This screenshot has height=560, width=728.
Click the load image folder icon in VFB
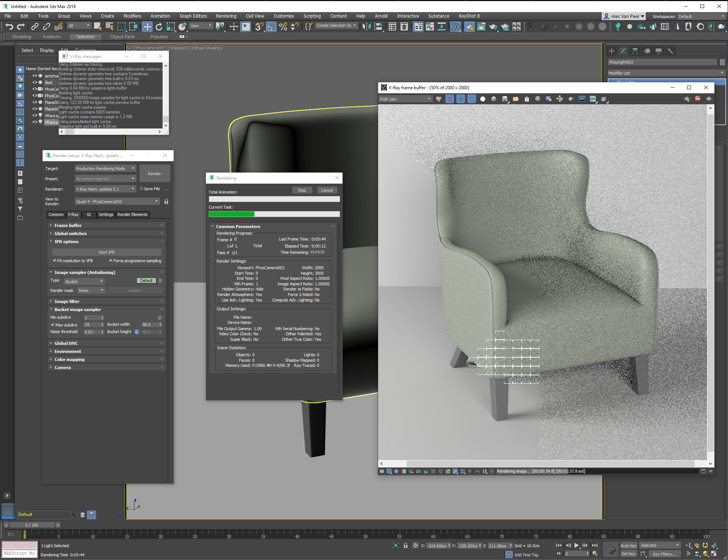tap(516, 99)
